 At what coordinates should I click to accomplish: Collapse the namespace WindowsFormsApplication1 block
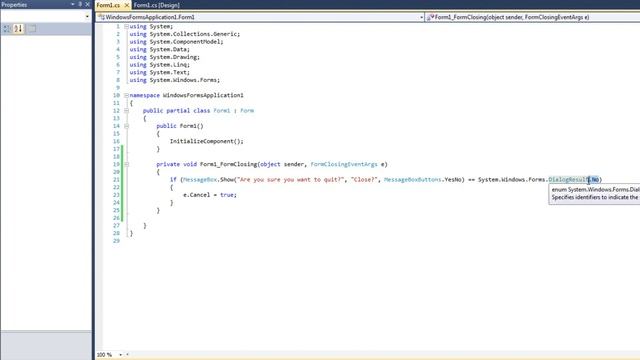[127, 96]
